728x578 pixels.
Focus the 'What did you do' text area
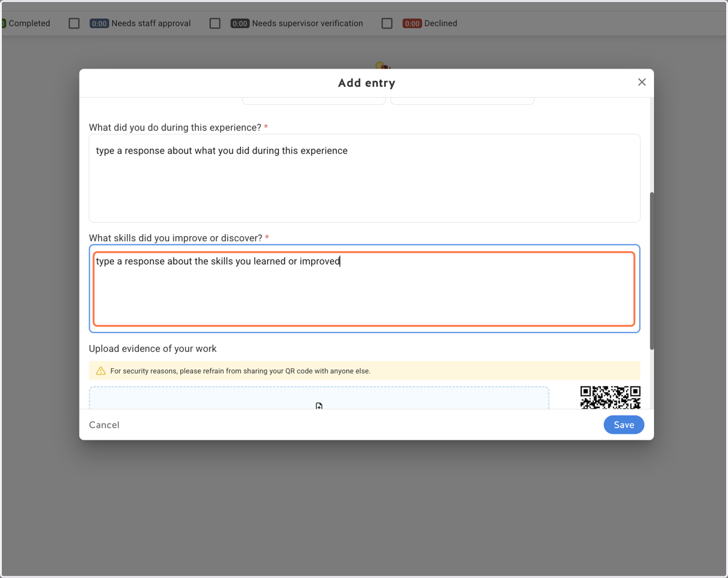point(365,178)
